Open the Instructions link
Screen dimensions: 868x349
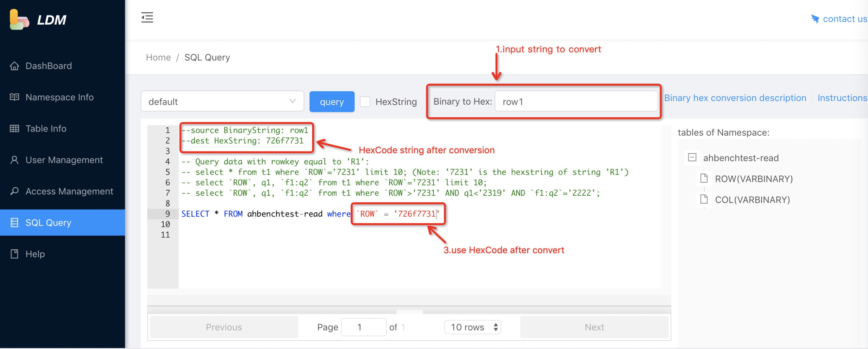(x=842, y=98)
